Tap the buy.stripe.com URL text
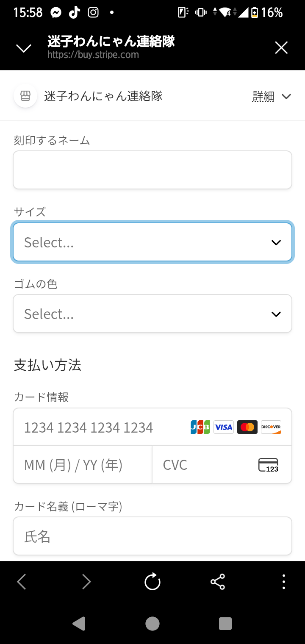Viewport: 305px width, 644px height. [93, 55]
